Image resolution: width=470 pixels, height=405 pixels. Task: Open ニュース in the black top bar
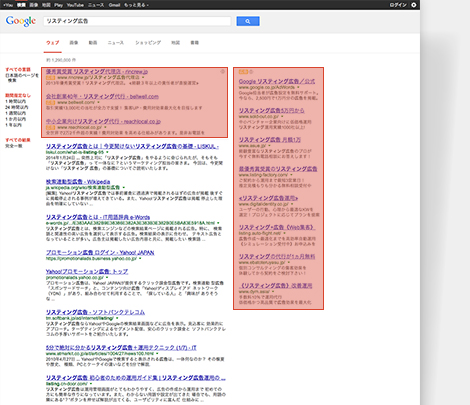pos(96,5)
